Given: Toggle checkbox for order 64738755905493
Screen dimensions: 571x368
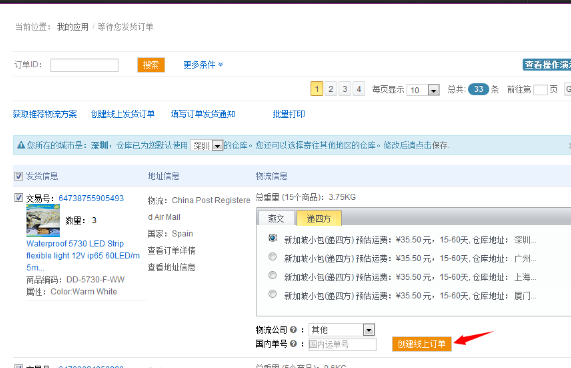Looking at the screenshot, I should click(x=18, y=197).
